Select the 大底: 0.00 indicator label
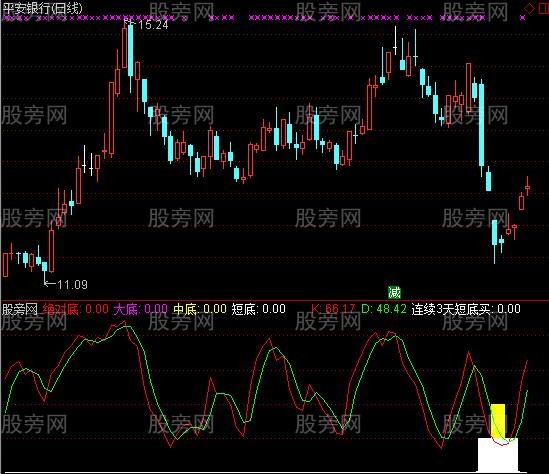The image size is (549, 474). [x=141, y=309]
